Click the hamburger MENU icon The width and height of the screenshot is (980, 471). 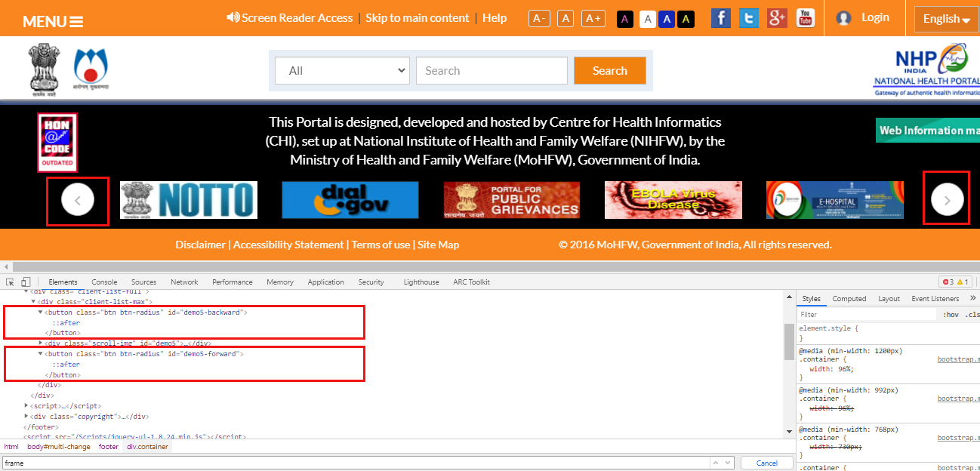(x=76, y=22)
